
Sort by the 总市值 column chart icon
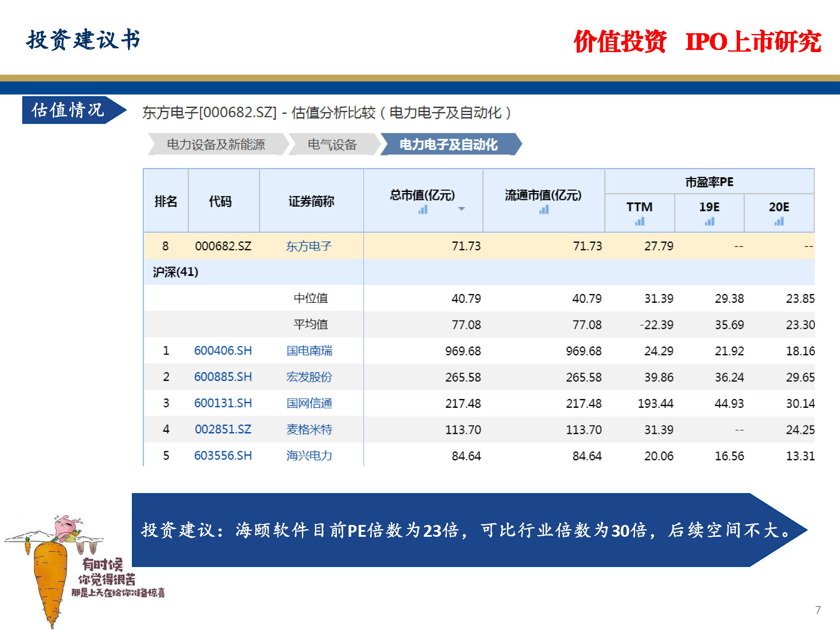pyautogui.click(x=423, y=209)
